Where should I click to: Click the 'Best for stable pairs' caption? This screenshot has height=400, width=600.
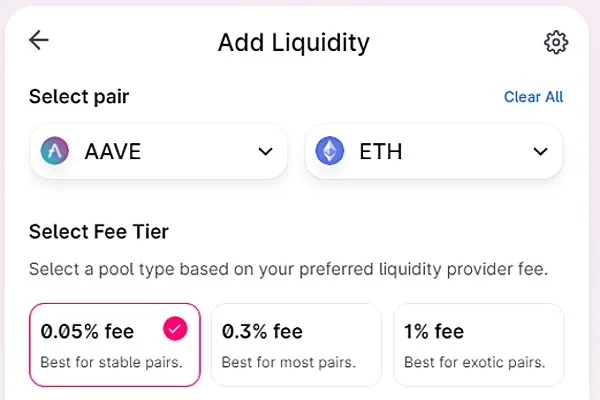coord(111,362)
